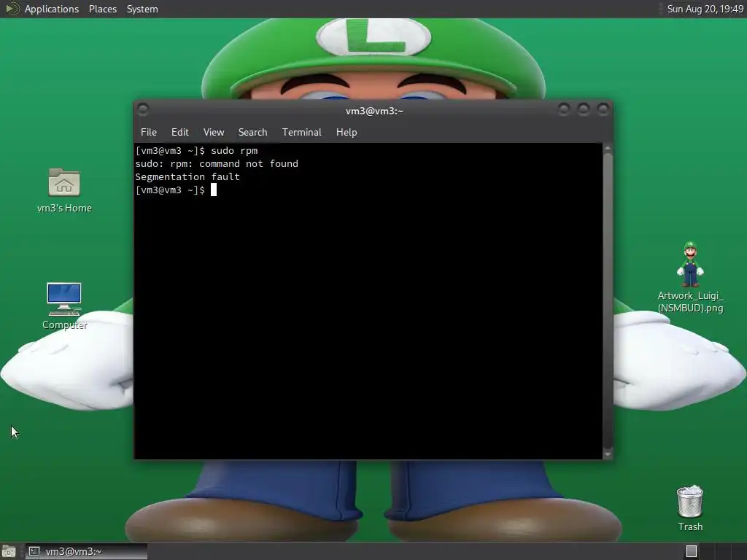Click the MATE logo icon in top panel
The width and height of the screenshot is (747, 560).
click(x=12, y=9)
